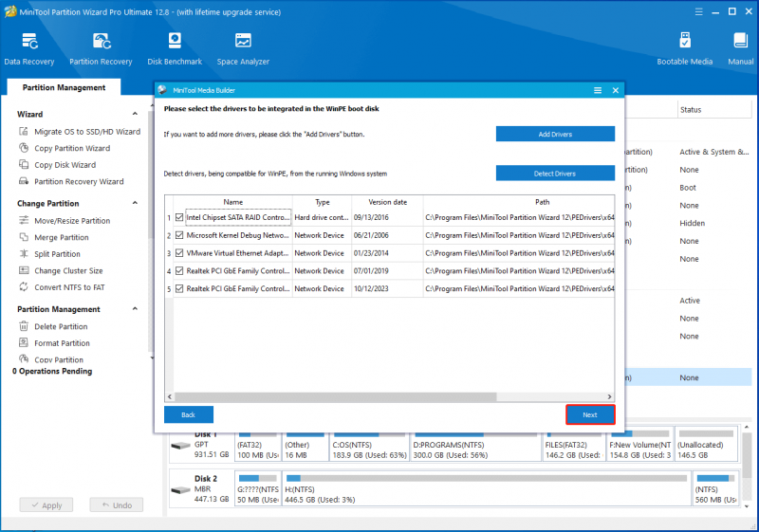The width and height of the screenshot is (759, 532).
Task: Launch Partition Recovery from toolbar
Action: point(101,49)
